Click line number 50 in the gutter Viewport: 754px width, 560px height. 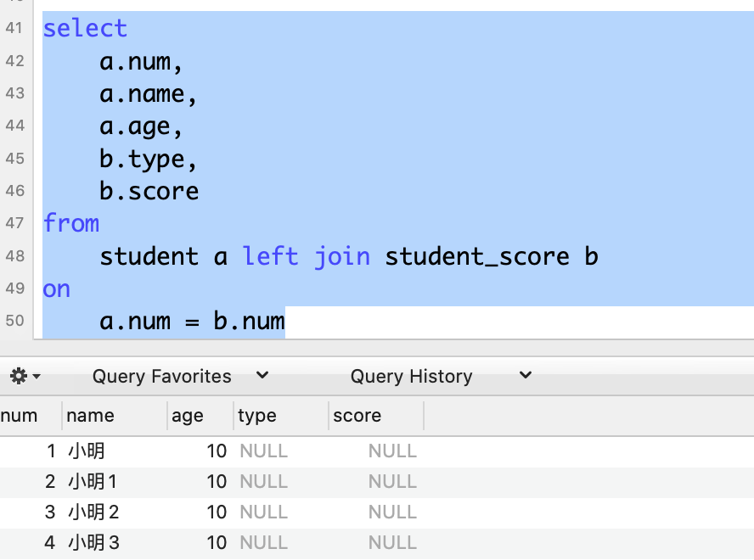(x=14, y=321)
